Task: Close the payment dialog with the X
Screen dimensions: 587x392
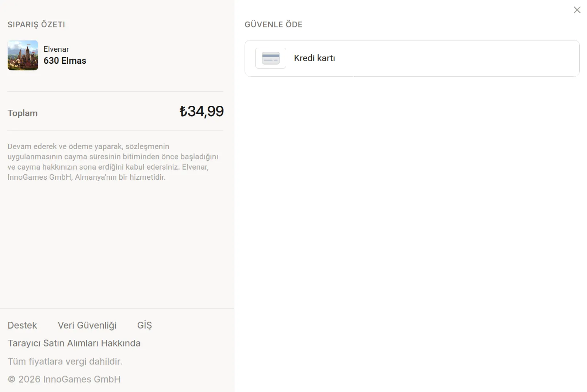Action: pyautogui.click(x=577, y=10)
